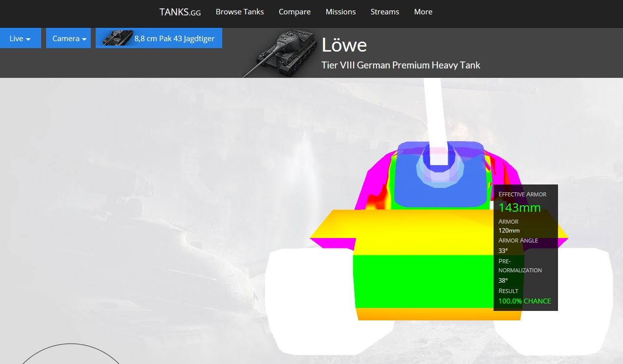Click 'Tier VIII German Premium Heavy Tank' subtitle

pyautogui.click(x=401, y=65)
